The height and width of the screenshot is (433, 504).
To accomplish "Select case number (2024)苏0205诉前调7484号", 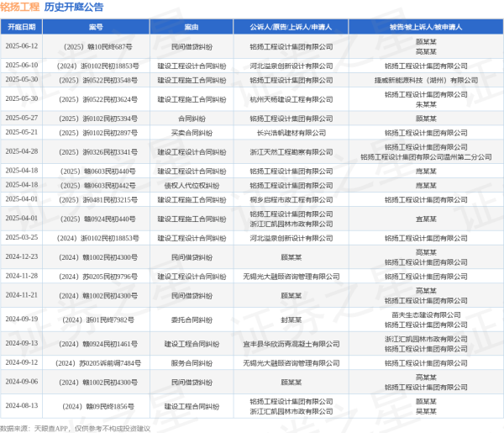I will [x=98, y=363].
